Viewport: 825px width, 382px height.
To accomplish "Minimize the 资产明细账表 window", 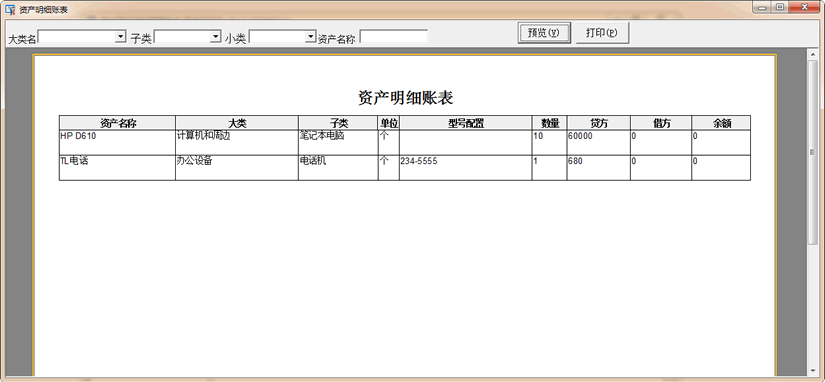I will tap(762, 7).
